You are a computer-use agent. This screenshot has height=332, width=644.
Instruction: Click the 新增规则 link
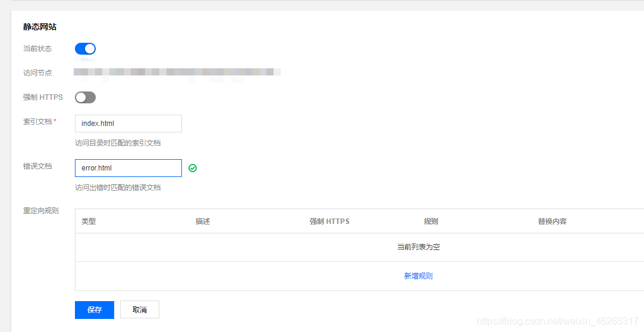click(x=418, y=276)
